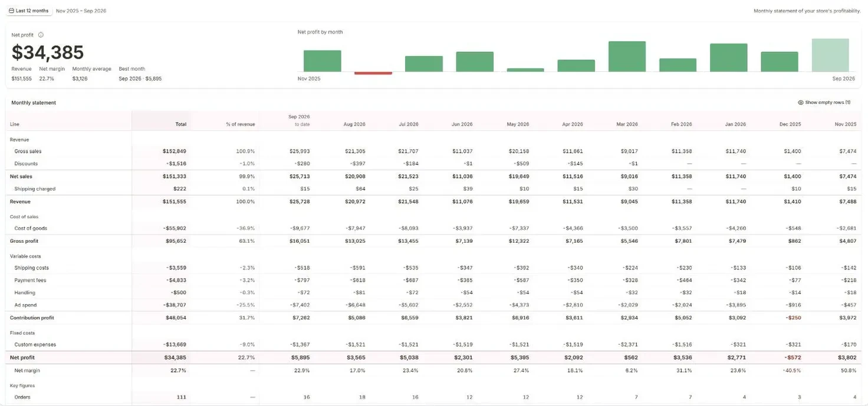
Task: Click the Nov 2025 net profit bar
Action: click(323, 61)
